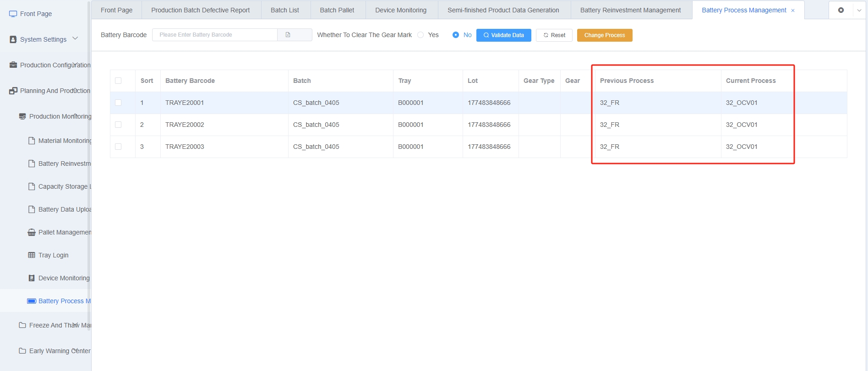
Task: Click the Current Process column header
Action: 751,81
